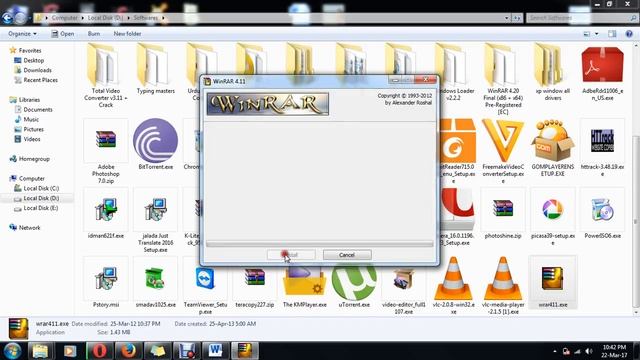Select vlc-2.0.8-win32.exe cone icon
Screen dimensions: 640x360
pyautogui.click(x=453, y=278)
